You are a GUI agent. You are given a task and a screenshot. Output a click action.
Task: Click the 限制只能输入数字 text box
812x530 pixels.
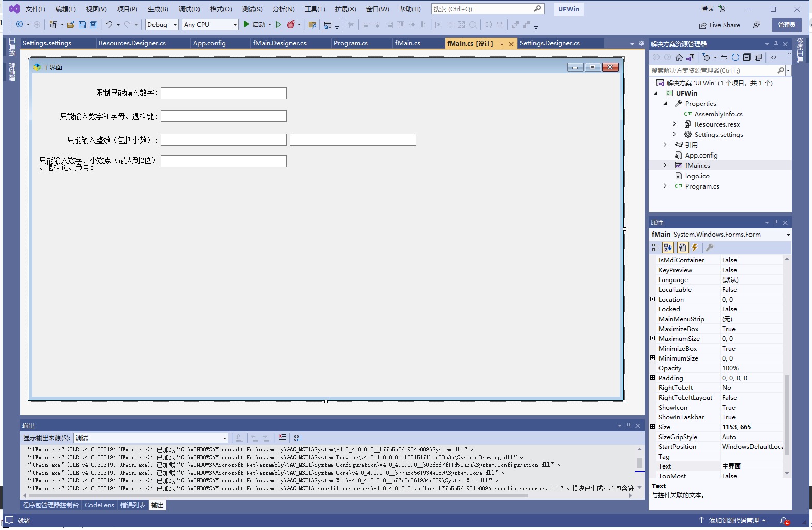coord(224,93)
